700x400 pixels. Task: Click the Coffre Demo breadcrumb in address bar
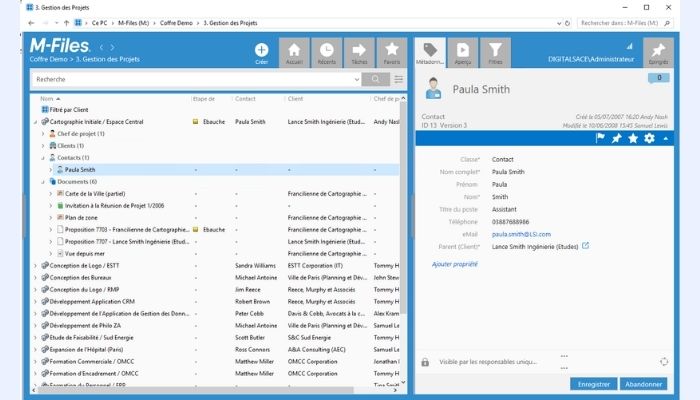pos(176,23)
